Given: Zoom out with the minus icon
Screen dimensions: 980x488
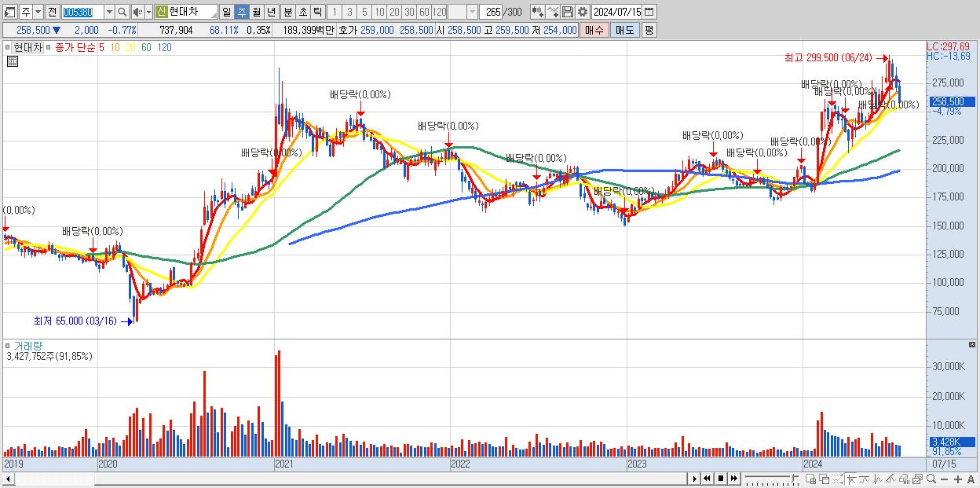Looking at the screenshot, I should 945,479.
